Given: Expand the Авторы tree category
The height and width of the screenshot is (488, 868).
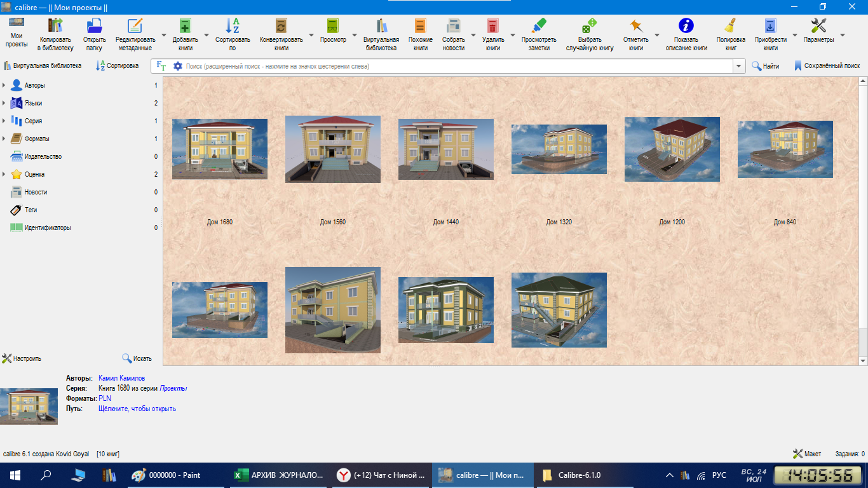Looking at the screenshot, I should click(x=4, y=85).
